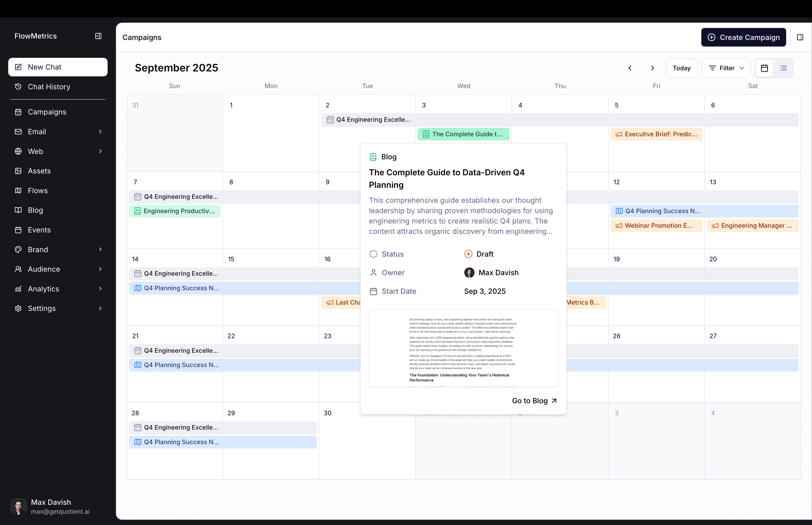Expand the Email section chevron

[x=100, y=131]
